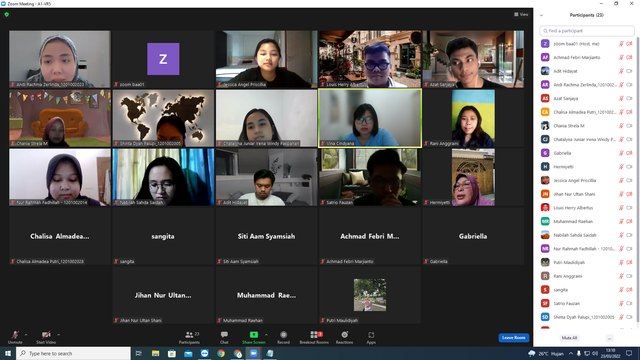This screenshot has height=360, width=640.
Task: Mute all participants with Mute All
Action: point(569,338)
